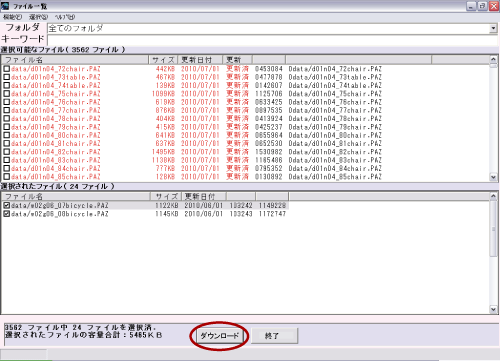This screenshot has height=361, width=500.
Task: Click the 1099KB size cell
Action: click(x=163, y=94)
